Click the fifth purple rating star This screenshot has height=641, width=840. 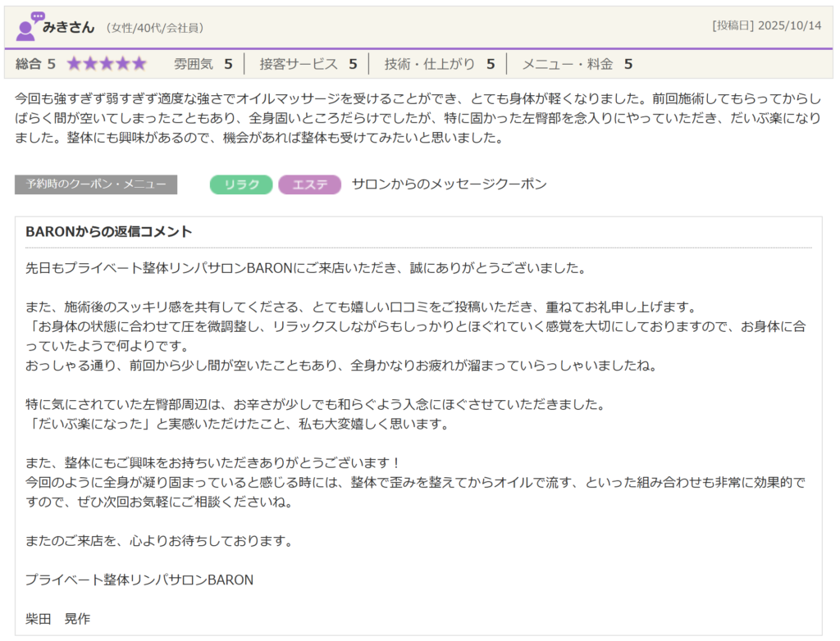click(x=139, y=64)
